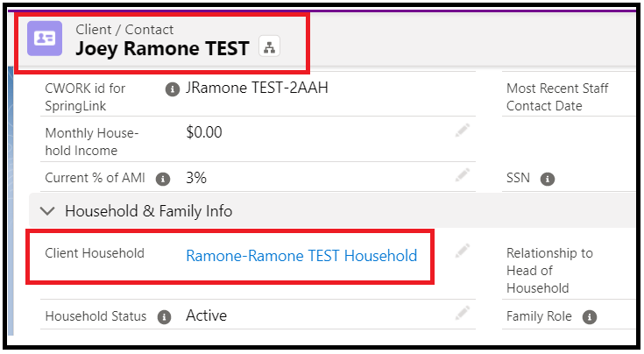Show info tooltip for CWORK id for SpringLink

173,89
